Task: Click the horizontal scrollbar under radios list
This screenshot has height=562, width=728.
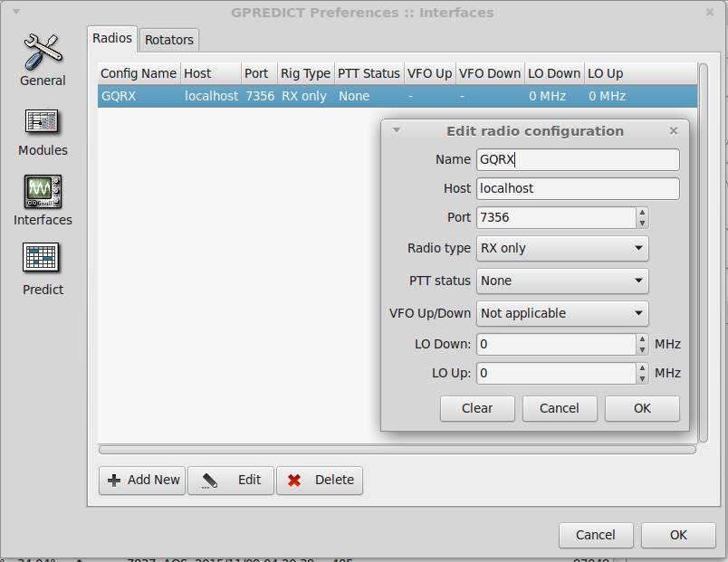Action: point(398,449)
